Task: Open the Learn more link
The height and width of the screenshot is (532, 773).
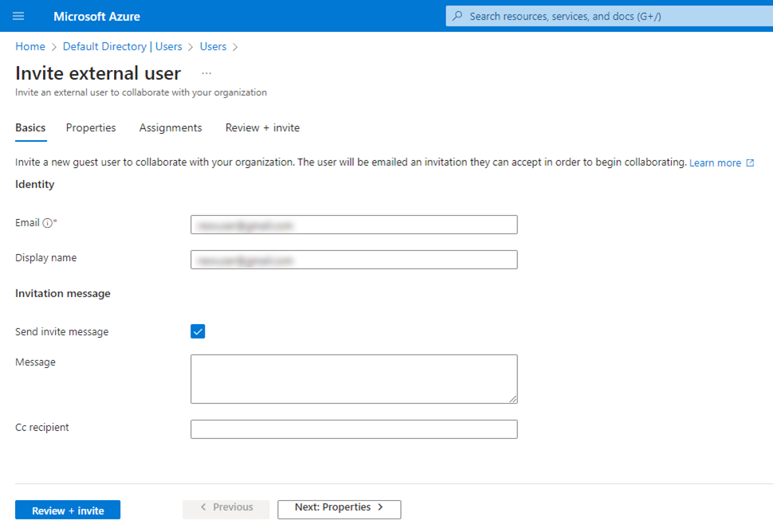Action: 714,162
